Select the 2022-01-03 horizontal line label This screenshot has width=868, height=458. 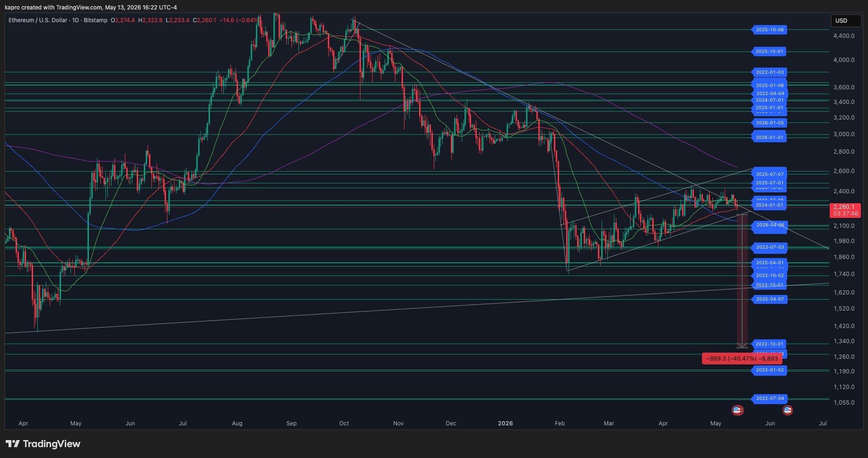[x=769, y=72]
